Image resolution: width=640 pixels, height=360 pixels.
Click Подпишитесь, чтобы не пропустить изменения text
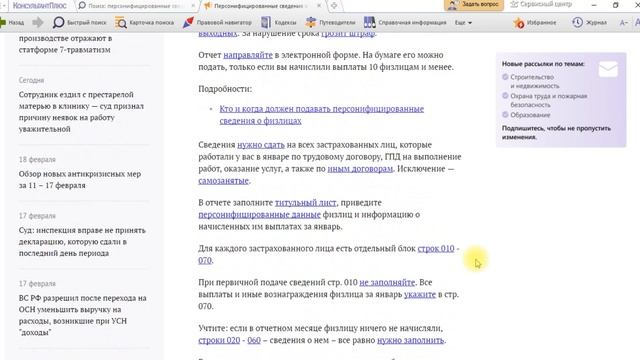tap(556, 133)
